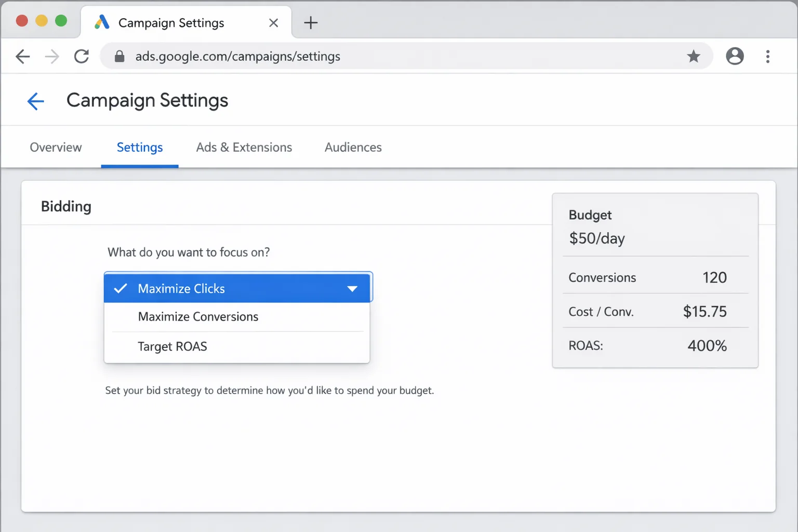This screenshot has height=532, width=798.
Task: Click the back arrow beside Campaign Settings
Action: pyautogui.click(x=35, y=101)
